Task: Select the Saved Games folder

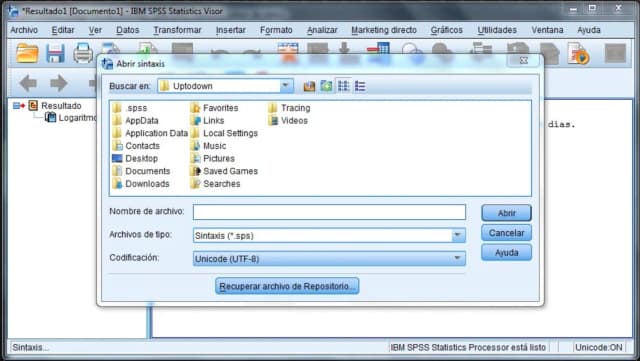Action: 224,172
